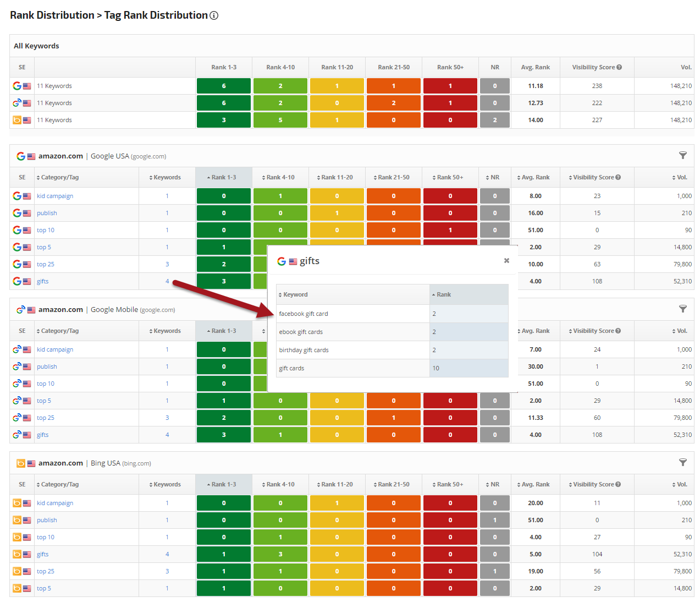Open filter icon for Google Mobile table
The width and height of the screenshot is (700, 602).
682,309
